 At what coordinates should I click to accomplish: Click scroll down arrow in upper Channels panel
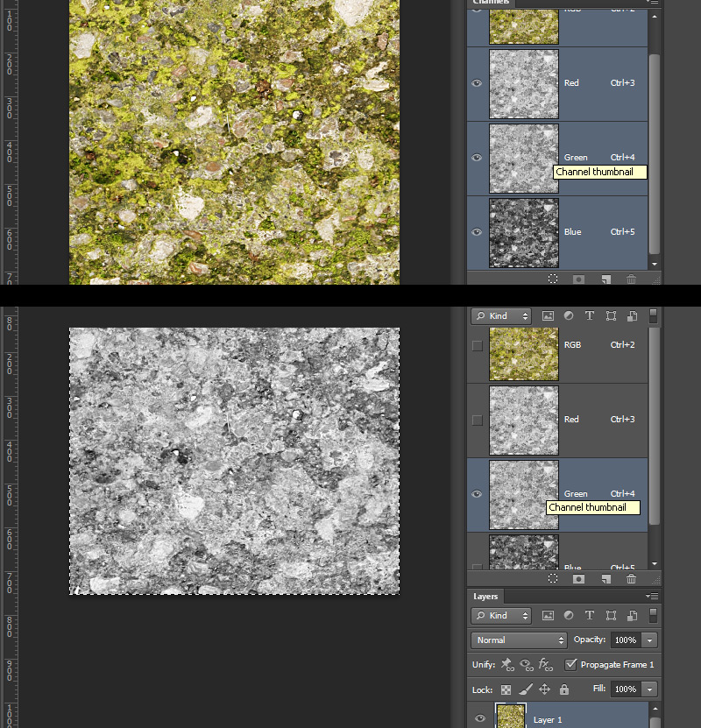point(654,265)
